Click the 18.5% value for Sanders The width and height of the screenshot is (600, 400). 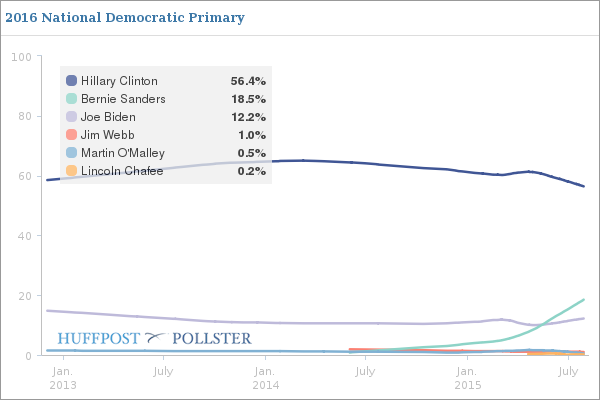248,99
